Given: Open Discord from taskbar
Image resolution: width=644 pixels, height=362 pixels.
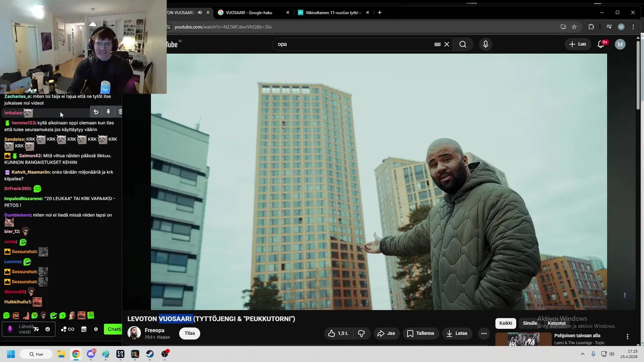Looking at the screenshot, I should tap(91, 354).
